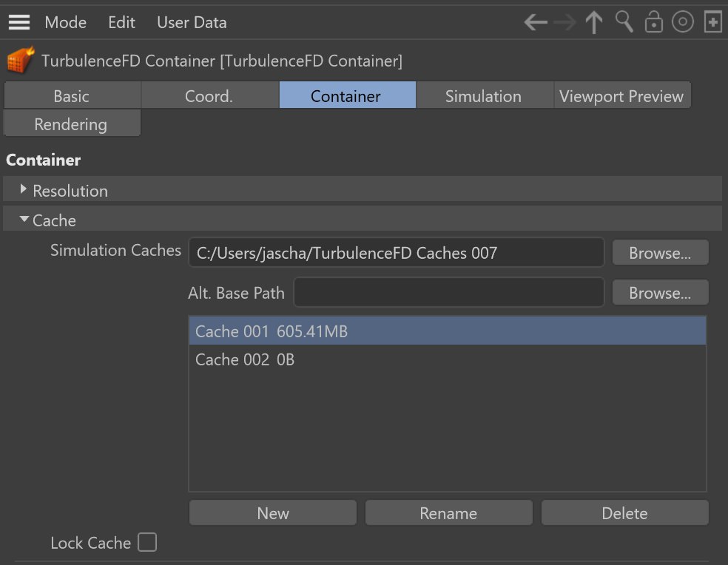Open the Edit menu
This screenshot has height=565, width=728.
[x=121, y=22]
